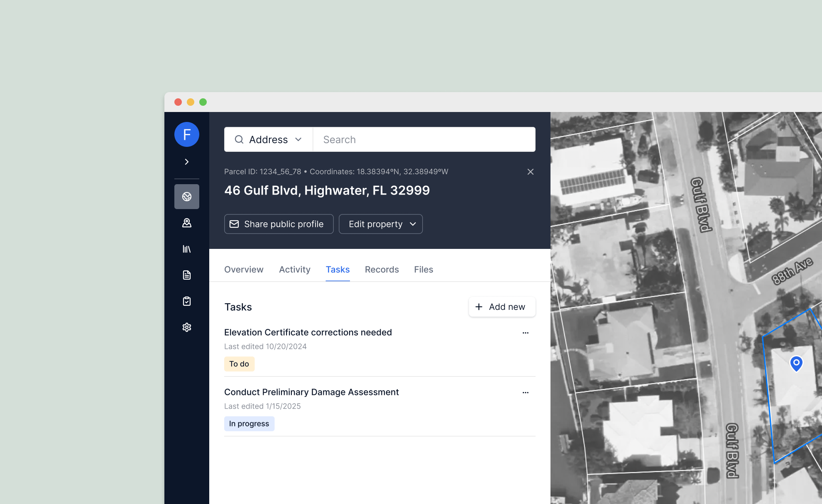
Task: Open options menu for Elevation Certificate task
Action: click(525, 333)
